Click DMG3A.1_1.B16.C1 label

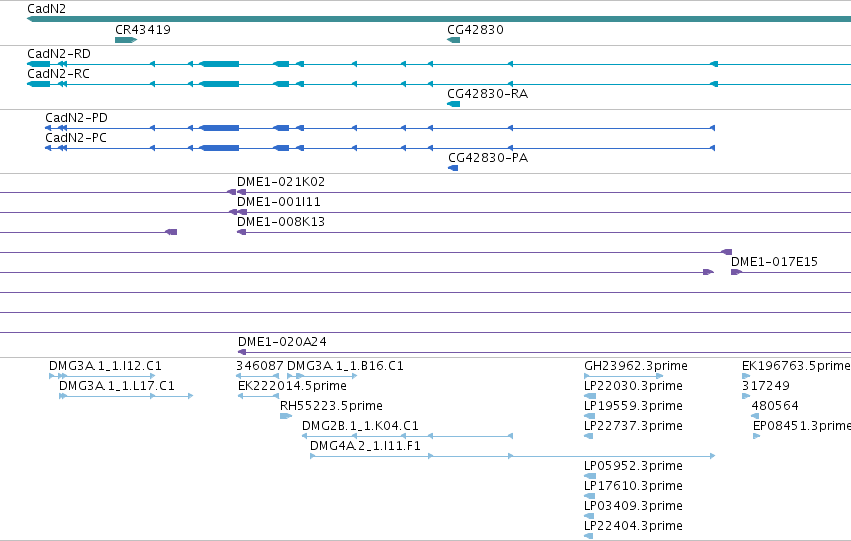click(x=345, y=366)
